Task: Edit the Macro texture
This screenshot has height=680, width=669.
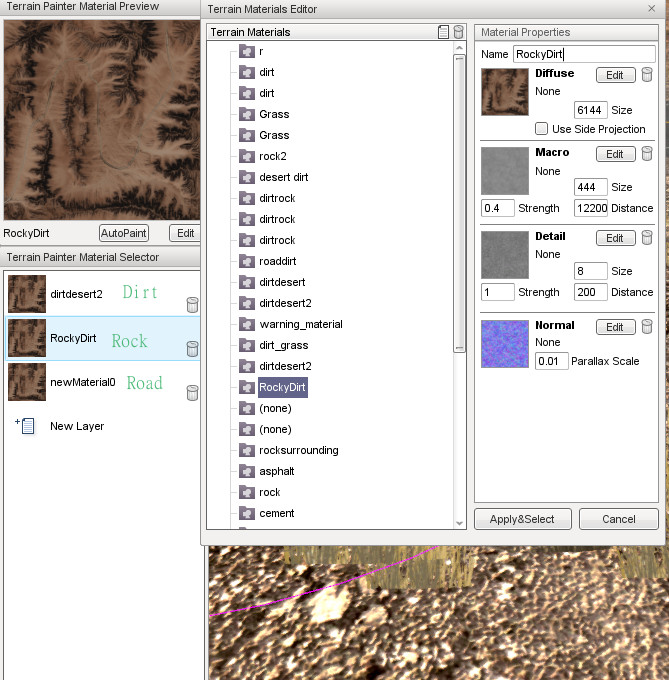Action: point(615,154)
